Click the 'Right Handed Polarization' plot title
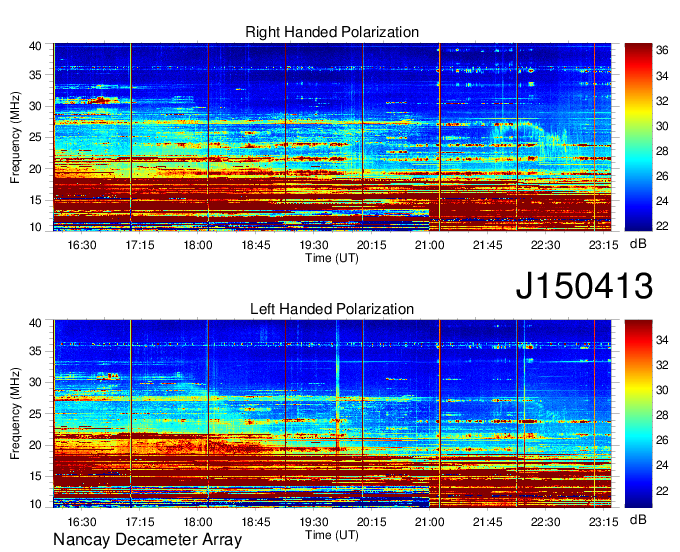680x552 pixels. click(332, 32)
